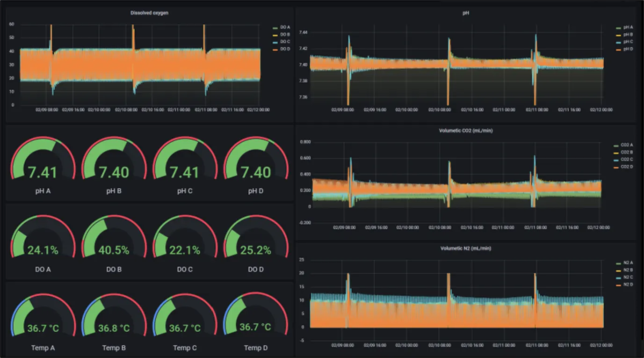This screenshot has width=644, height=358.
Task: Toggle the DO B series in legend
Action: (285, 35)
